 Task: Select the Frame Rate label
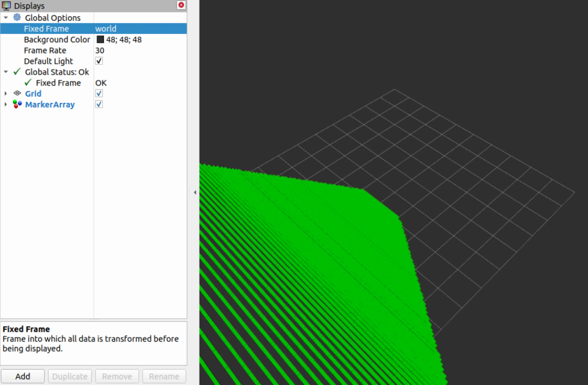[x=45, y=50]
